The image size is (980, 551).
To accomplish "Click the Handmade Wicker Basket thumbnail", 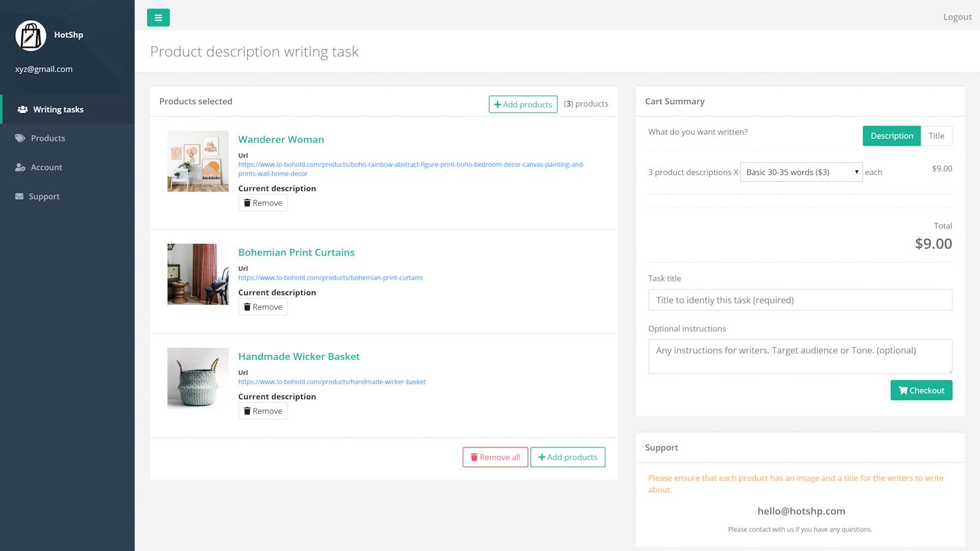I will (x=198, y=378).
